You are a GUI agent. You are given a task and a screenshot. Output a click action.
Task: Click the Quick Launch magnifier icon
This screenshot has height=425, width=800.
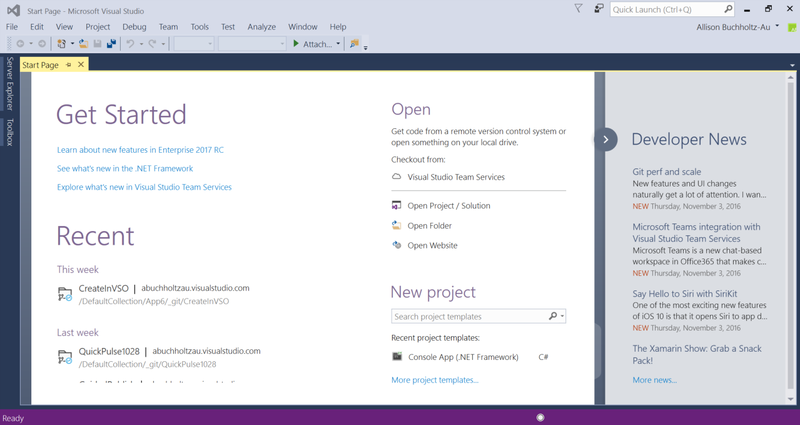[728, 9]
